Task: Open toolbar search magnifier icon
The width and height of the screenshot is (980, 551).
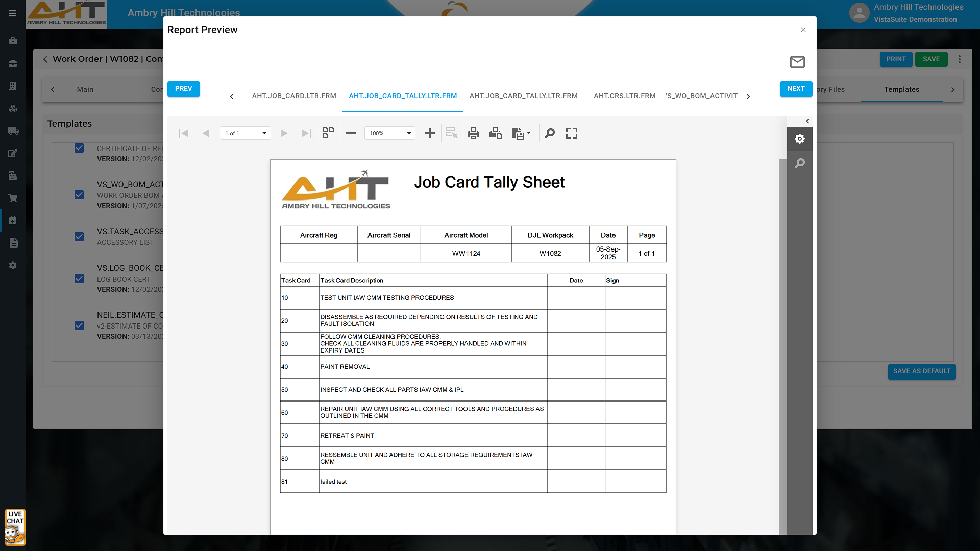Action: coord(550,133)
